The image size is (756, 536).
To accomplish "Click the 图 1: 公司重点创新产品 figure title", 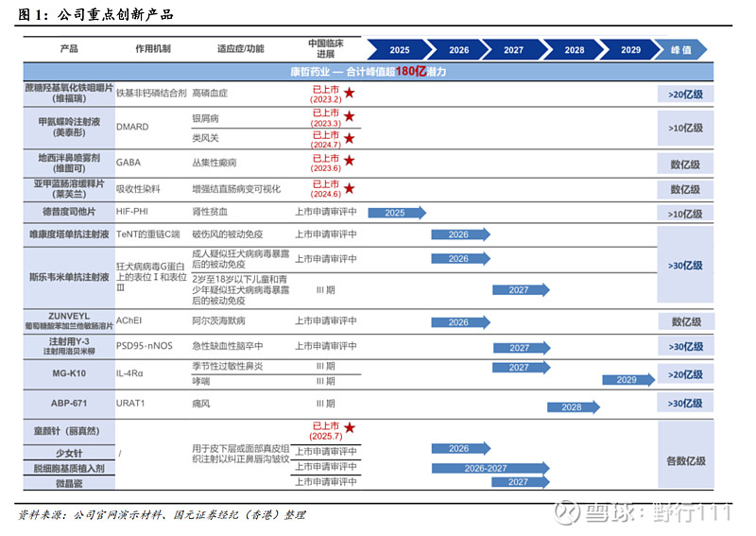I will (x=96, y=14).
